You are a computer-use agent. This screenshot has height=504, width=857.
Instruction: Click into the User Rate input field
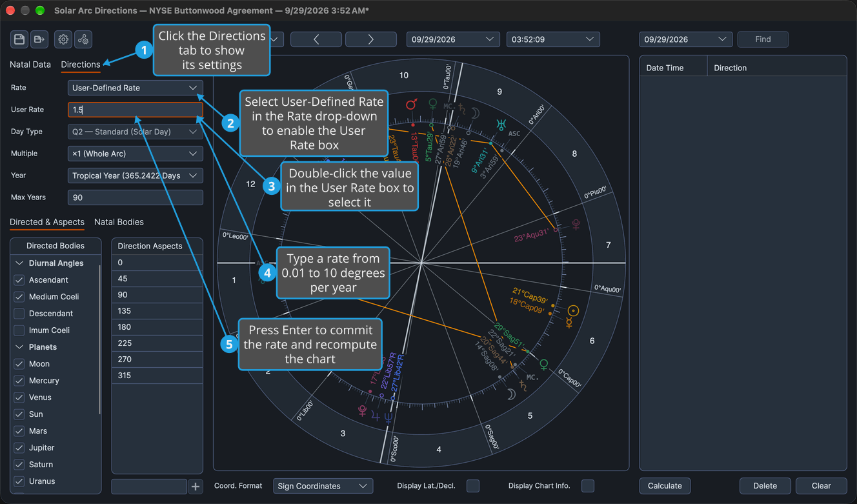(136, 110)
